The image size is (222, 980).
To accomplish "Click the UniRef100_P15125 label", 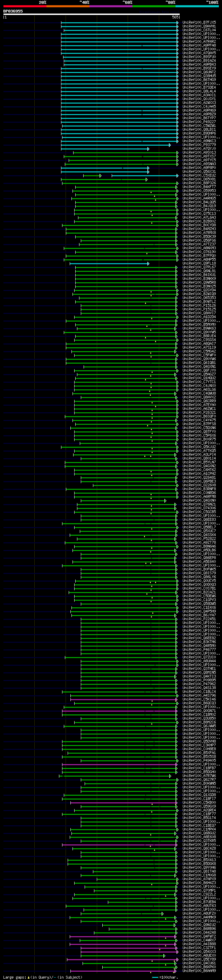I will 199,309.
